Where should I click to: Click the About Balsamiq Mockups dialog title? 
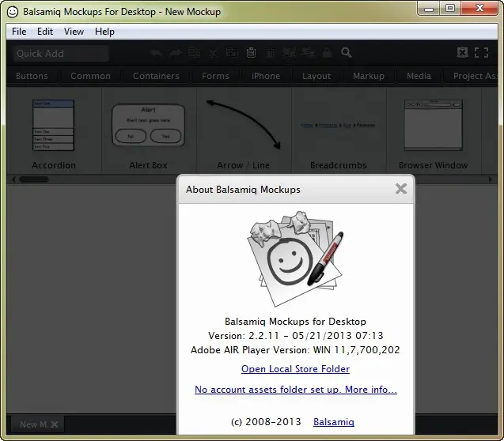tap(243, 190)
